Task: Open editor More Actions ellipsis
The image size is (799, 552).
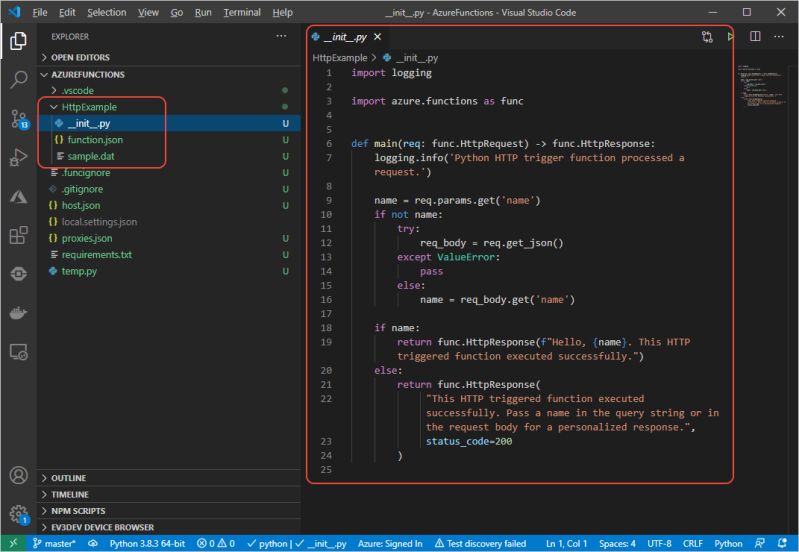Action: point(779,36)
